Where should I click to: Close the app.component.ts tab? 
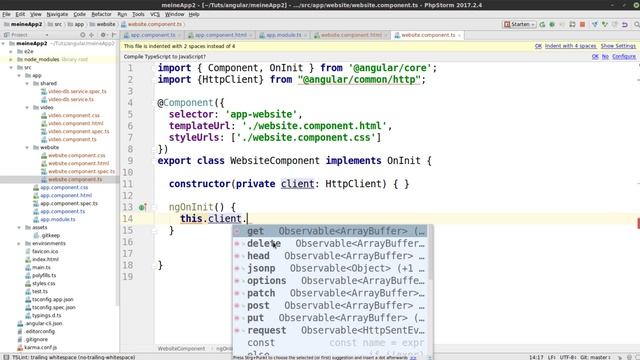(179, 36)
